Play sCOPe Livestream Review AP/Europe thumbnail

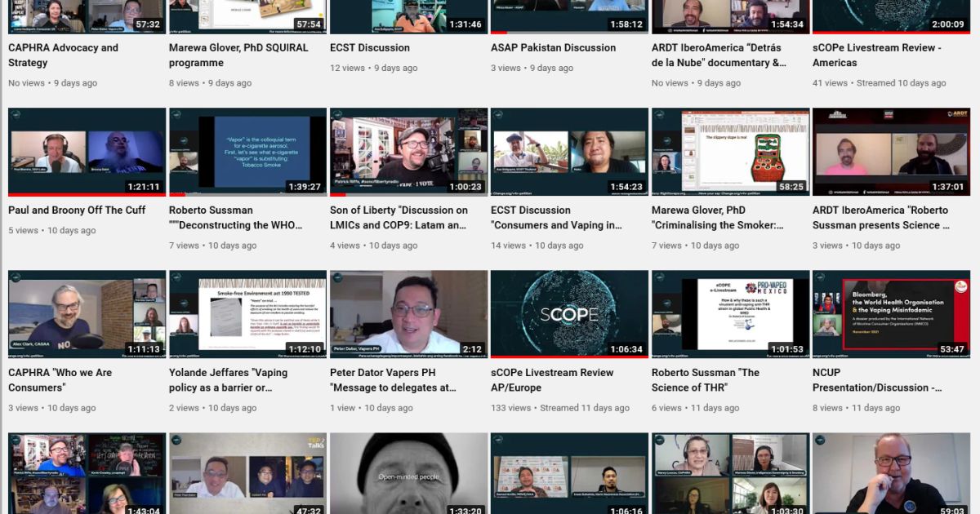[x=569, y=315]
